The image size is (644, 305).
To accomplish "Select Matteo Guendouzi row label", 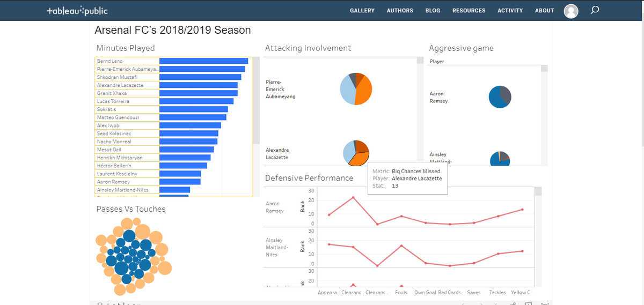I will 127,117.
